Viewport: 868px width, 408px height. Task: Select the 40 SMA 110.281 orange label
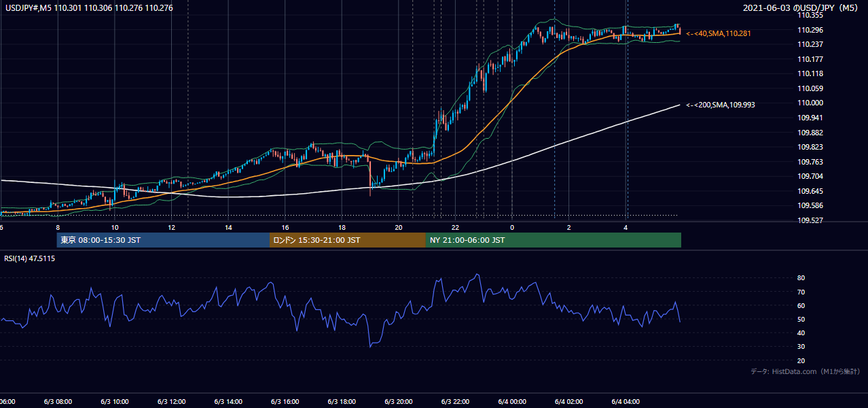pyautogui.click(x=719, y=33)
